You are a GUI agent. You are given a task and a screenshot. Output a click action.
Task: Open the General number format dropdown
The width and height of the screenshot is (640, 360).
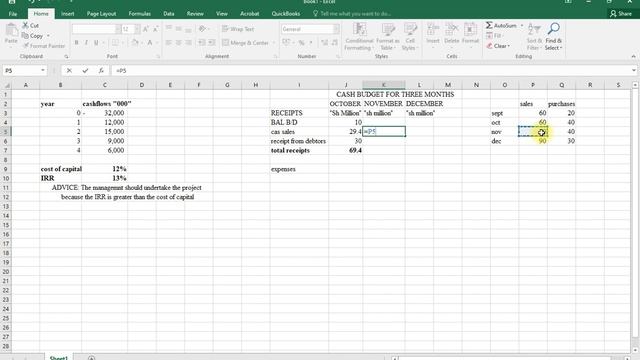pos(336,29)
